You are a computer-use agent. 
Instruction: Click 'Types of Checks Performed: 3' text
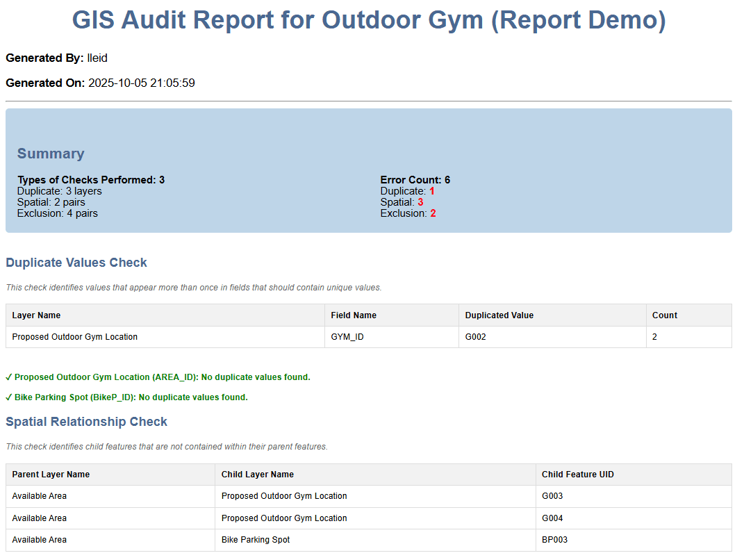tap(91, 180)
